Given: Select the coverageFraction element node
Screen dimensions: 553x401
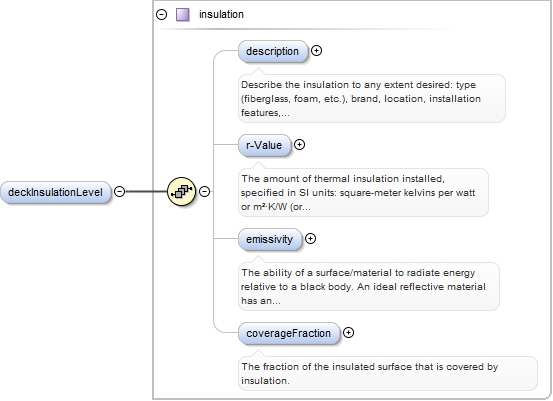Looking at the screenshot, I should click(289, 333).
